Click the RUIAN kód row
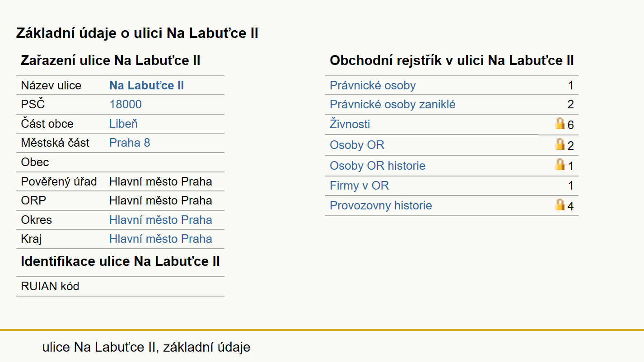This screenshot has width=644, height=362. (120, 286)
